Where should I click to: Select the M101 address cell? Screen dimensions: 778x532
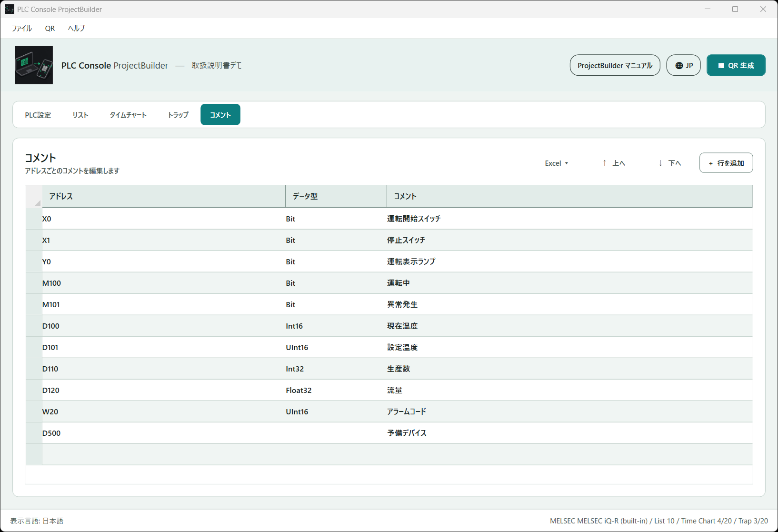(x=164, y=304)
